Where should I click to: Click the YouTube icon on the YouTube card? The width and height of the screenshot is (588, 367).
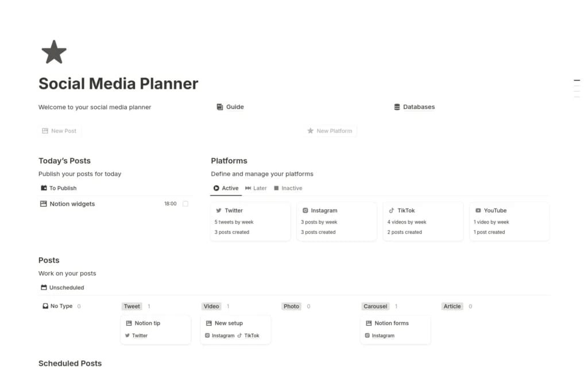point(478,210)
